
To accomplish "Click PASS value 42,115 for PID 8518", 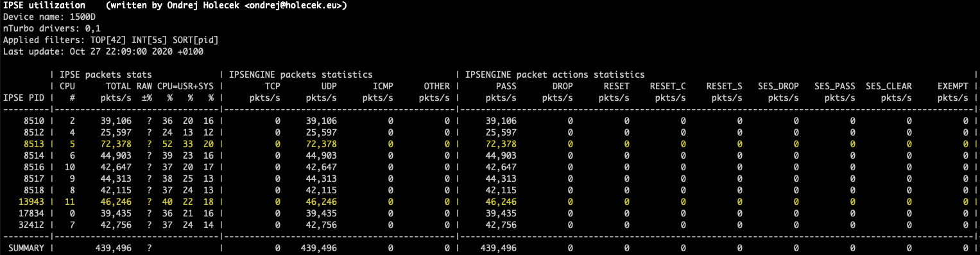I will click(x=501, y=190).
